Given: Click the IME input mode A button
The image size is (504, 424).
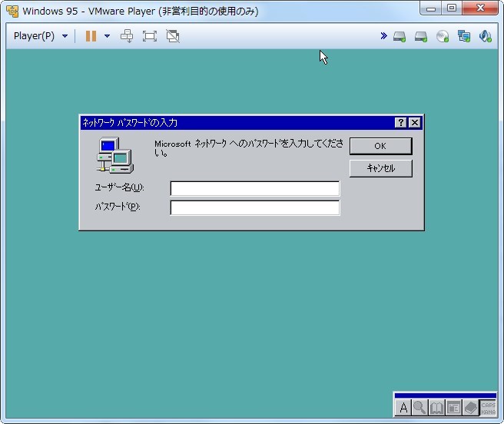Looking at the screenshot, I should point(403,408).
